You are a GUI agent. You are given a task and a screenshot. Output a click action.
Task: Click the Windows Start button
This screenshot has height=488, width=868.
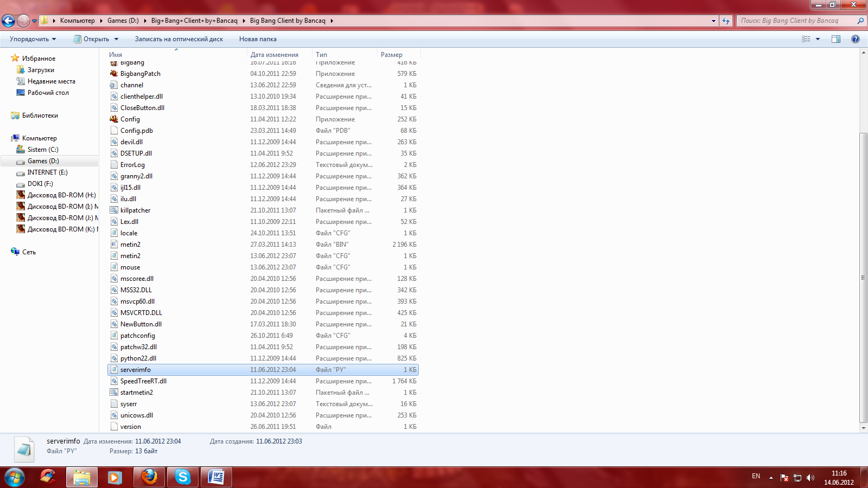15,477
